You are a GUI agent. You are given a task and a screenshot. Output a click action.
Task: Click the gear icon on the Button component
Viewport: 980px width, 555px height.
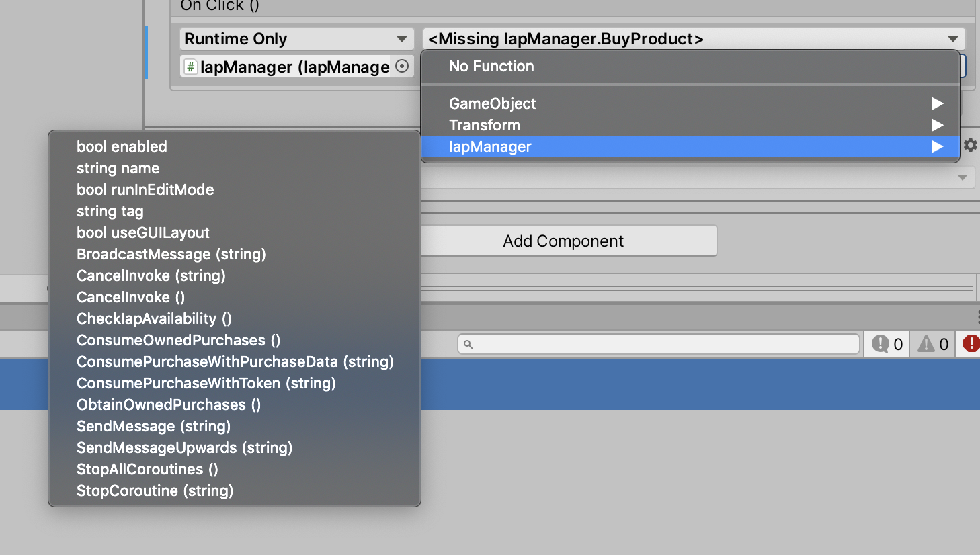[x=970, y=144]
